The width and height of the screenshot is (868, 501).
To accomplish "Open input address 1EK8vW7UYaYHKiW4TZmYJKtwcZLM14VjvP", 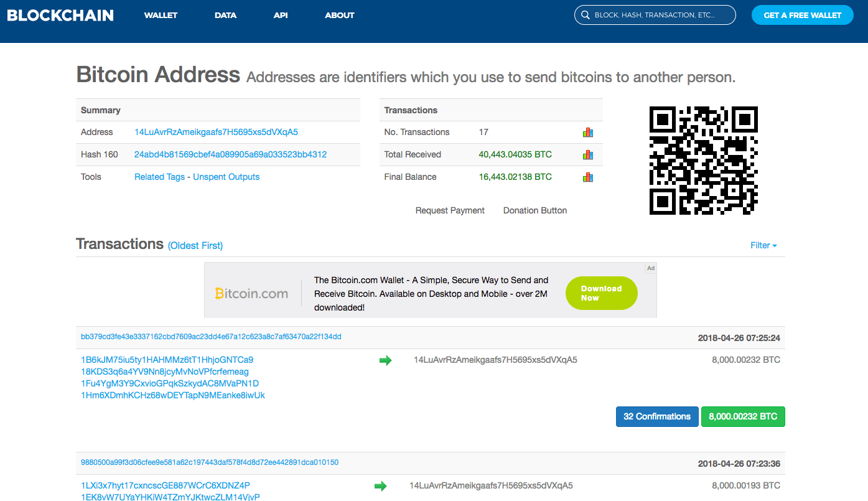I will (170, 497).
